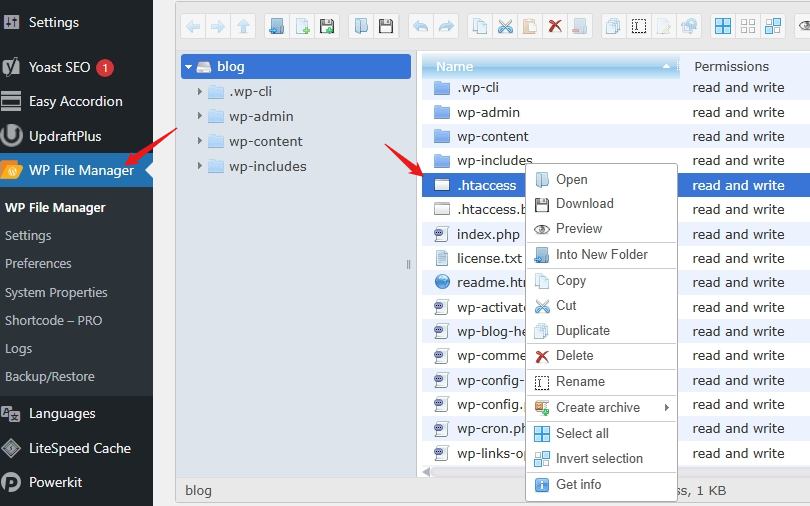
Task: Choose Get info in the context menu
Action: tap(601, 484)
